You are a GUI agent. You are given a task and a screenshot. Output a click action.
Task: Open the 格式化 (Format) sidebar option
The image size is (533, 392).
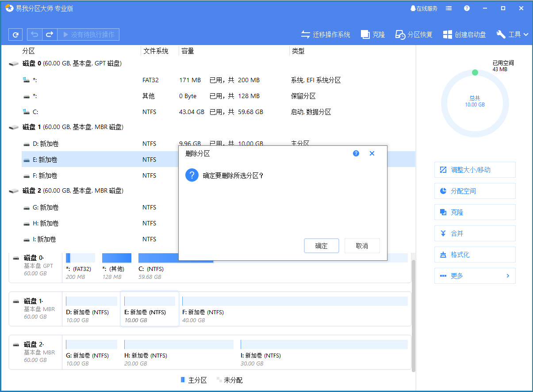coord(475,254)
